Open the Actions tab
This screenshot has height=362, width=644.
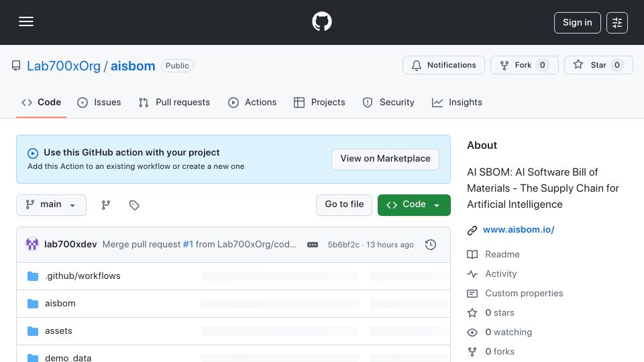pyautogui.click(x=252, y=102)
